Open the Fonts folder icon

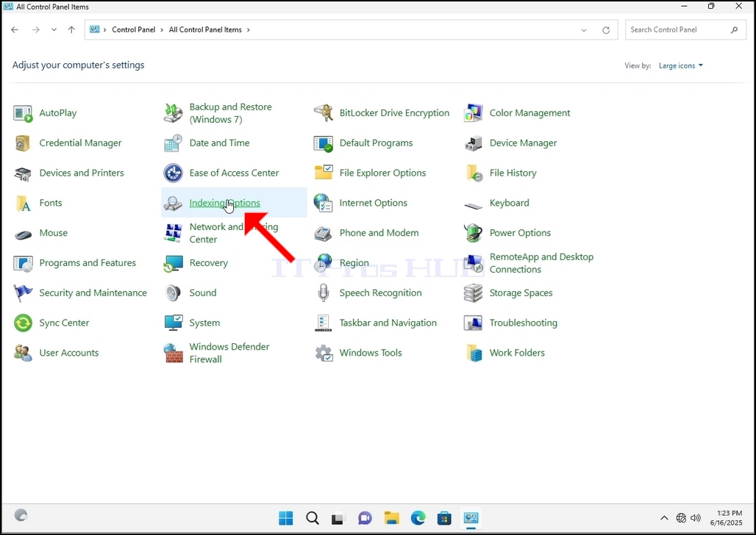point(23,203)
